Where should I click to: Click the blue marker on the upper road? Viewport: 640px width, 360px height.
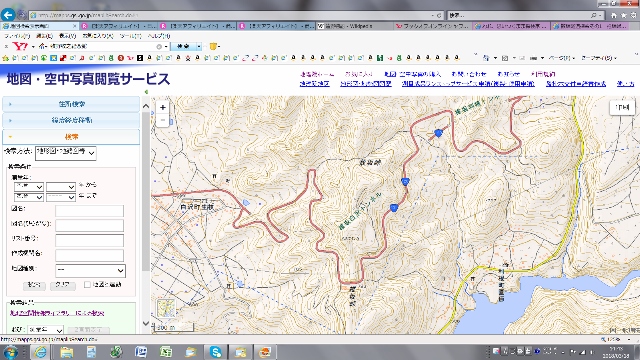coord(438,133)
